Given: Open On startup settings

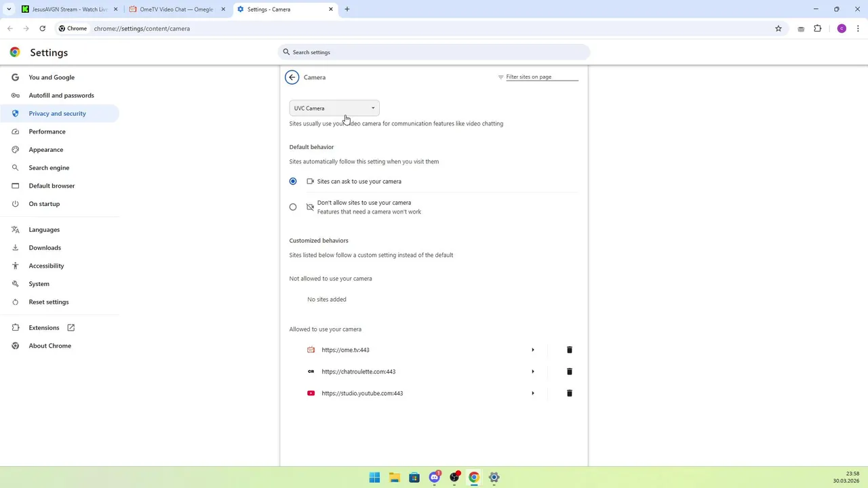Looking at the screenshot, I should point(44,204).
